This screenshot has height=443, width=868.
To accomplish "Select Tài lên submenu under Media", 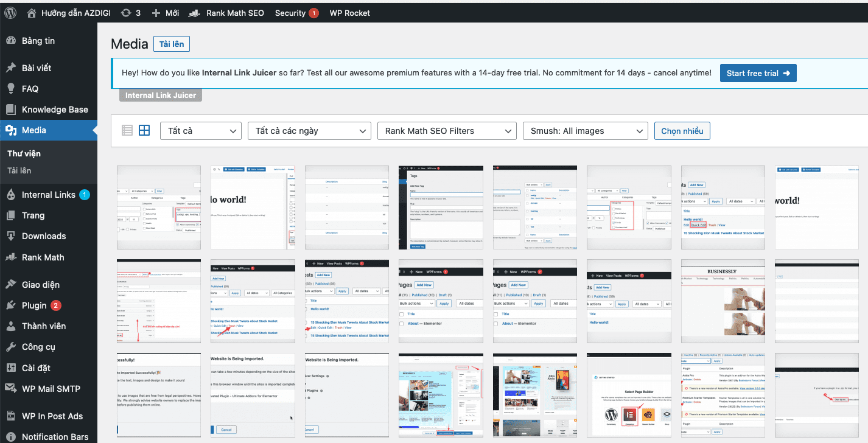I will point(19,170).
